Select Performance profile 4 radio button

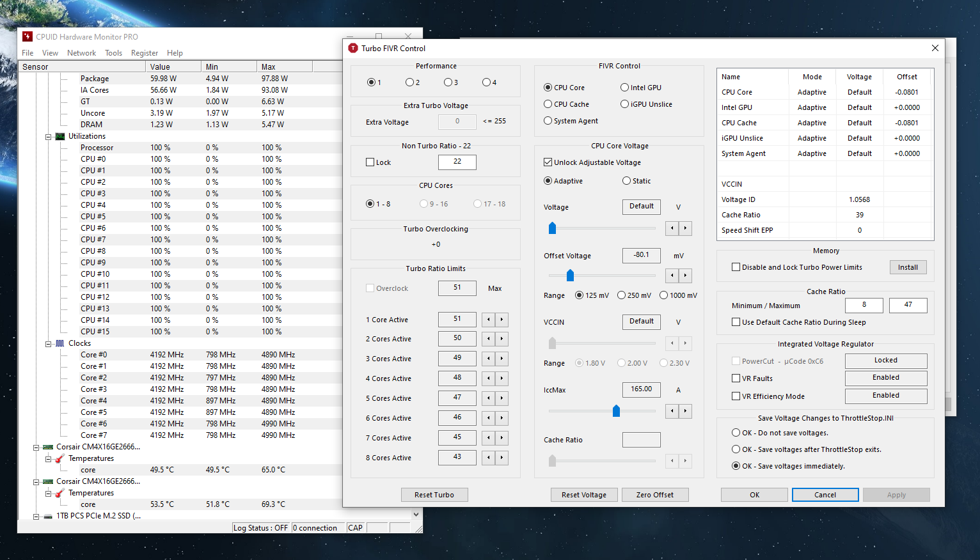click(486, 82)
